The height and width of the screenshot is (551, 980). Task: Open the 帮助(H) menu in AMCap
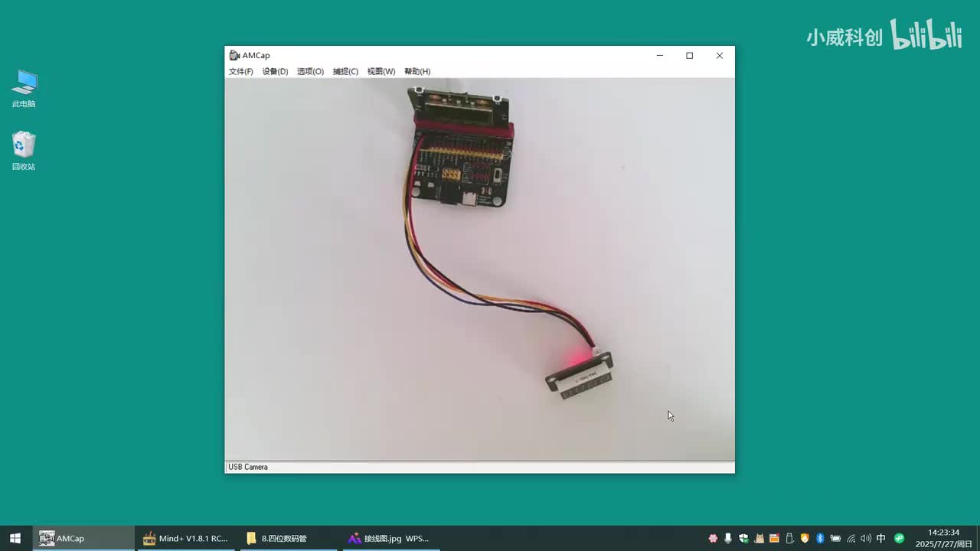click(417, 71)
